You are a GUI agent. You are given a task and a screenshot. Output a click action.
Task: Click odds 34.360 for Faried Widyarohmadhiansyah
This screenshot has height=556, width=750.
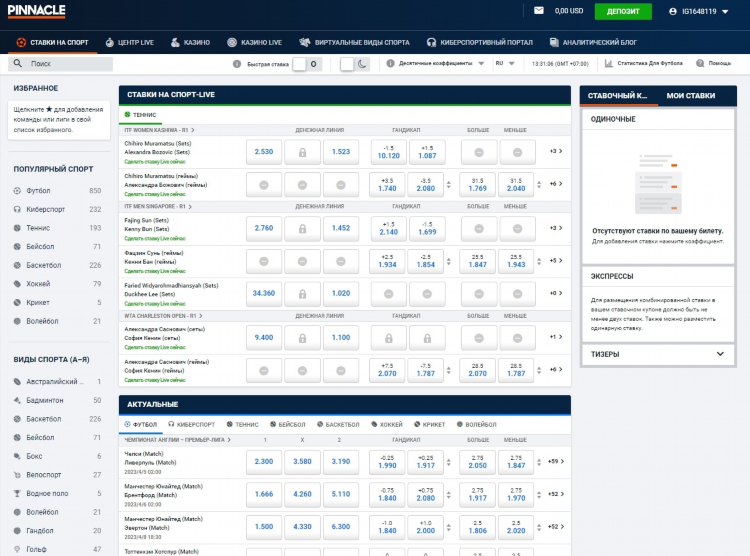264,293
